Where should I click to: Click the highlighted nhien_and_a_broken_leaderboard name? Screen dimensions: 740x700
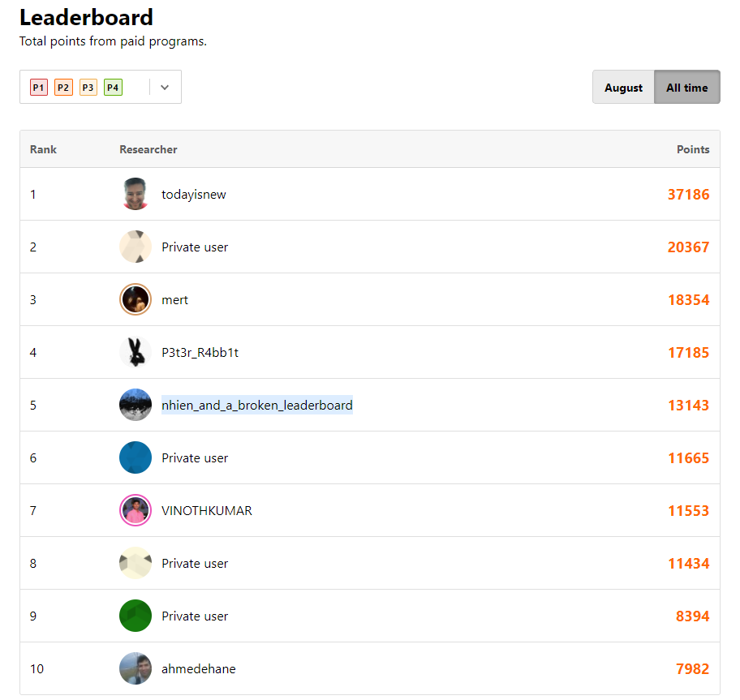pos(256,406)
